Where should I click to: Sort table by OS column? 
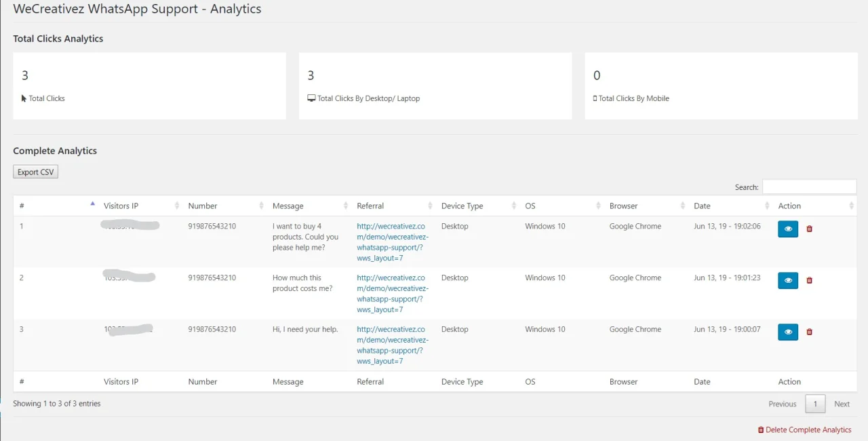pos(561,206)
